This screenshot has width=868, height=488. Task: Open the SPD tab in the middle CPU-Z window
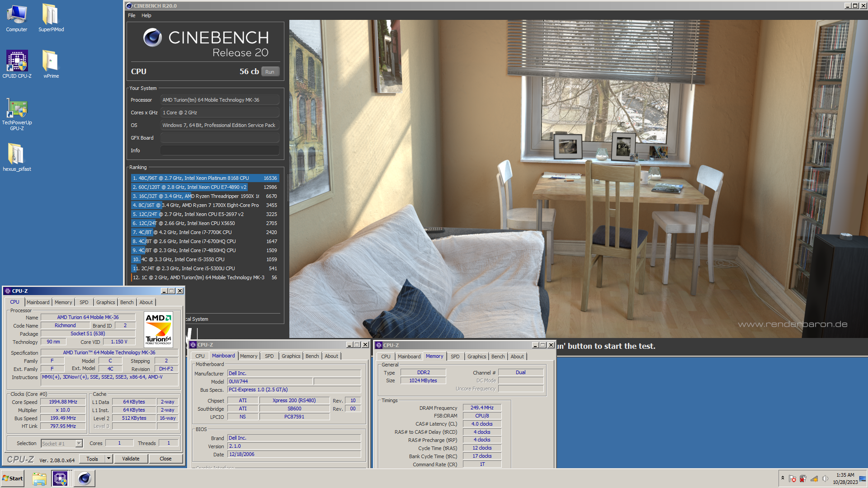[269, 356]
